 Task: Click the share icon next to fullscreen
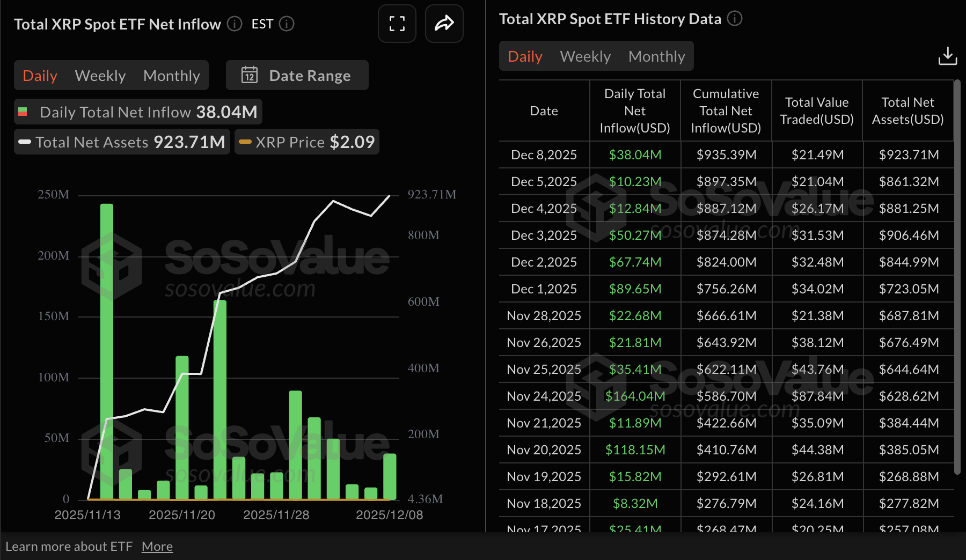(x=444, y=24)
